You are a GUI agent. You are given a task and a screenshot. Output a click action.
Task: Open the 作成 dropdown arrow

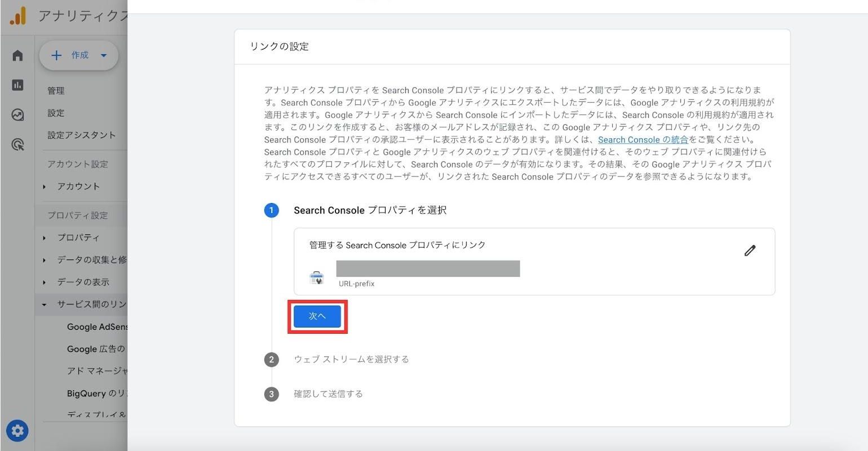coord(103,55)
